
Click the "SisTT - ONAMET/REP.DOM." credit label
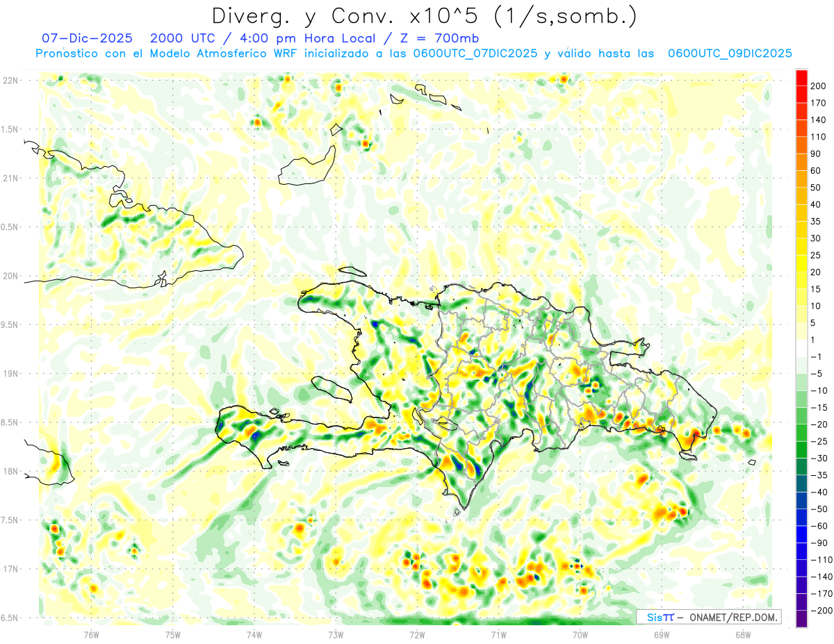tap(710, 617)
